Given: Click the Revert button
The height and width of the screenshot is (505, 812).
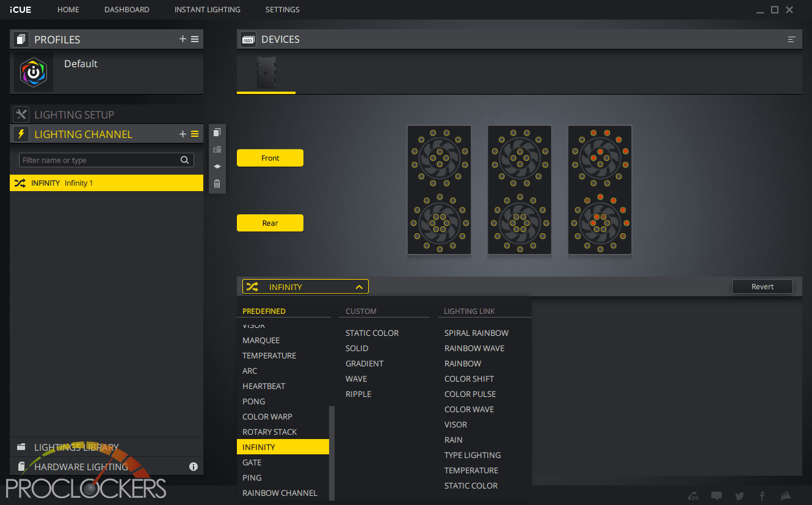Looking at the screenshot, I should pos(763,286).
